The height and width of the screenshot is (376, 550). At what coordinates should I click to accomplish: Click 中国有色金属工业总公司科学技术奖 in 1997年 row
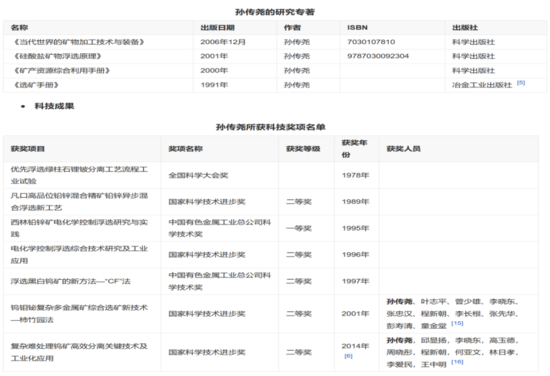[x=220, y=281]
